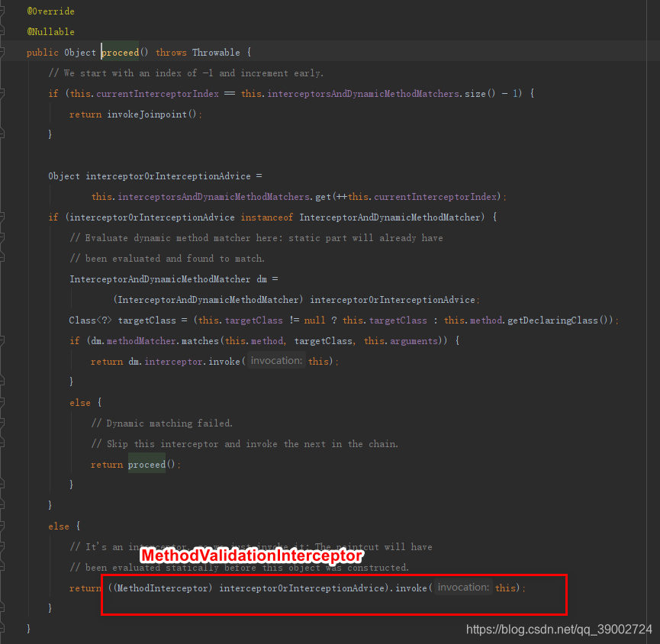660x644 pixels.
Task: Collapse the fold marker beside the currentInterceptorIndex if line
Action: click(2, 93)
